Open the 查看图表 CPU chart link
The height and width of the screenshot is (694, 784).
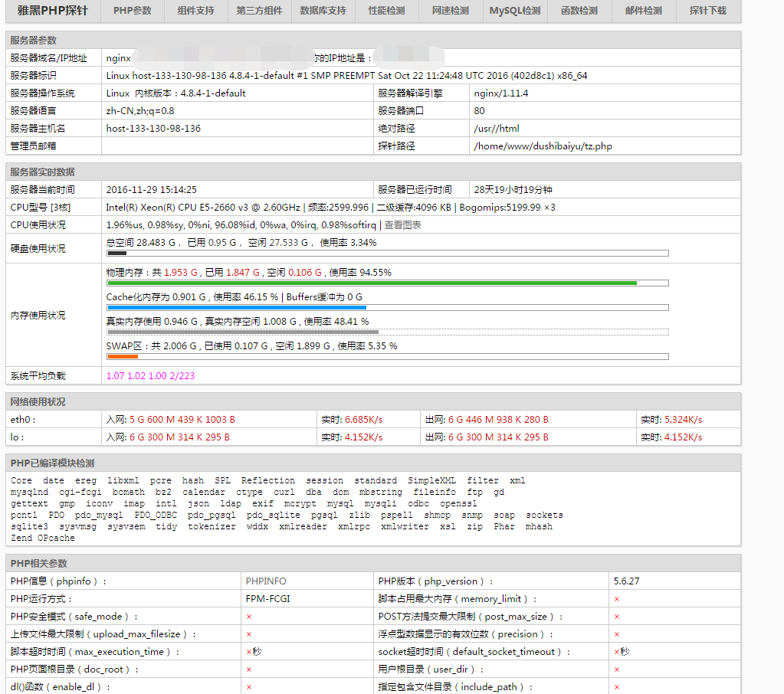[x=402, y=225]
